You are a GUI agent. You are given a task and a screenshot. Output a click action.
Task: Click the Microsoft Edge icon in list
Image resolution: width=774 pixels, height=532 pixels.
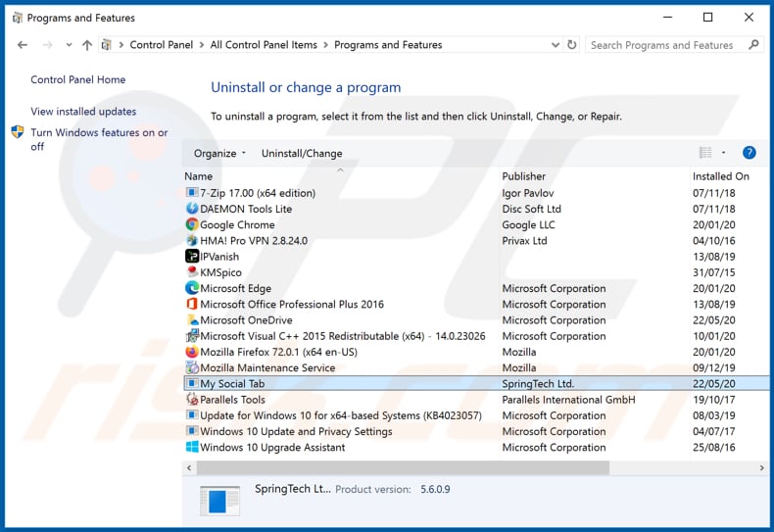191,288
